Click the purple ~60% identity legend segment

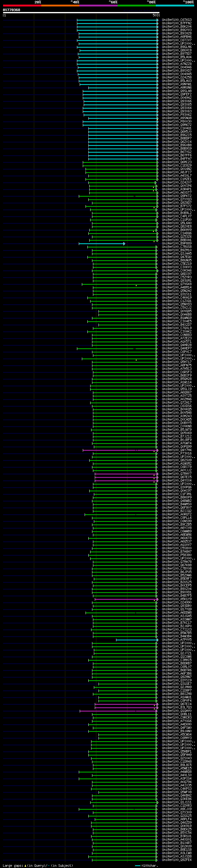[x=99, y=6]
